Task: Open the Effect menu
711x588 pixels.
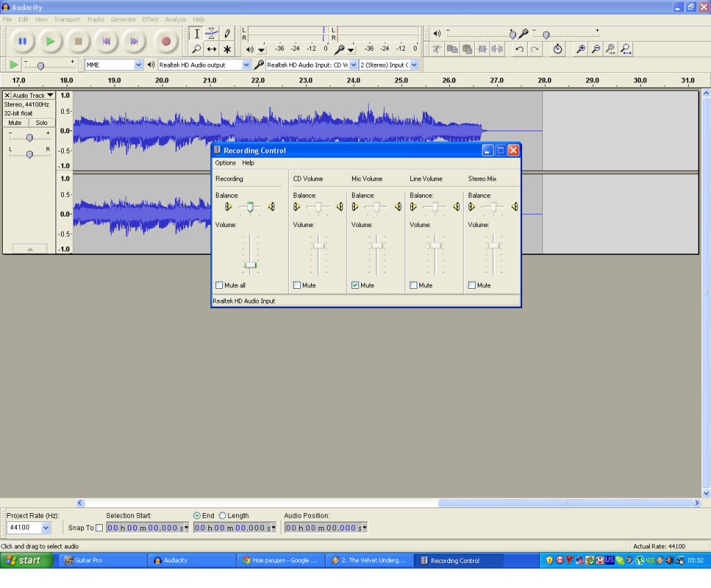Action: point(150,19)
